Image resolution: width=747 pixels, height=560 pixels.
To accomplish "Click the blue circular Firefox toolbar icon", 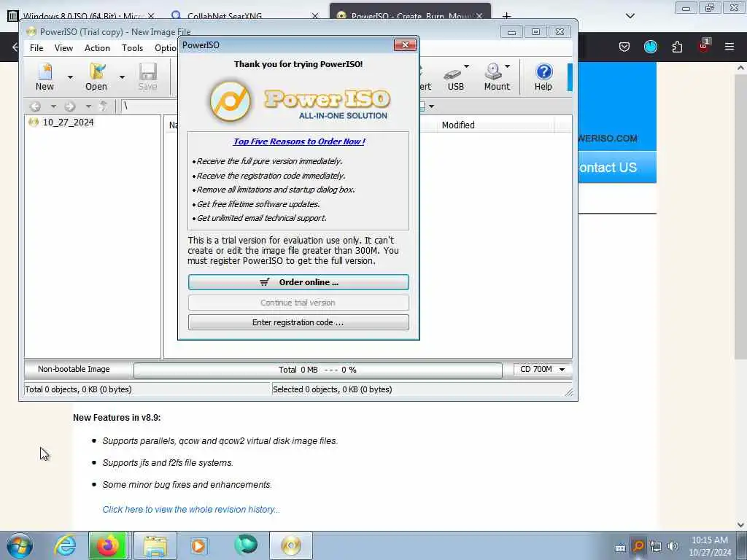I will click(x=651, y=47).
